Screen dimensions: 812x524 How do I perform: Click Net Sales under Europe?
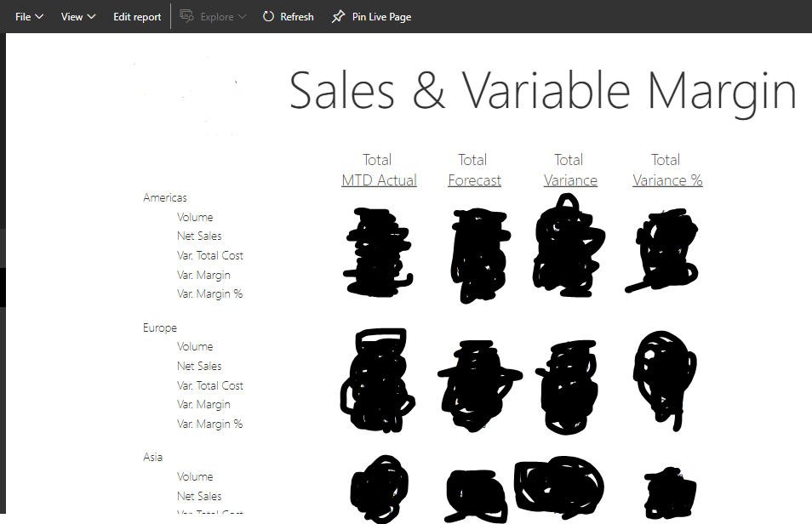[199, 366]
